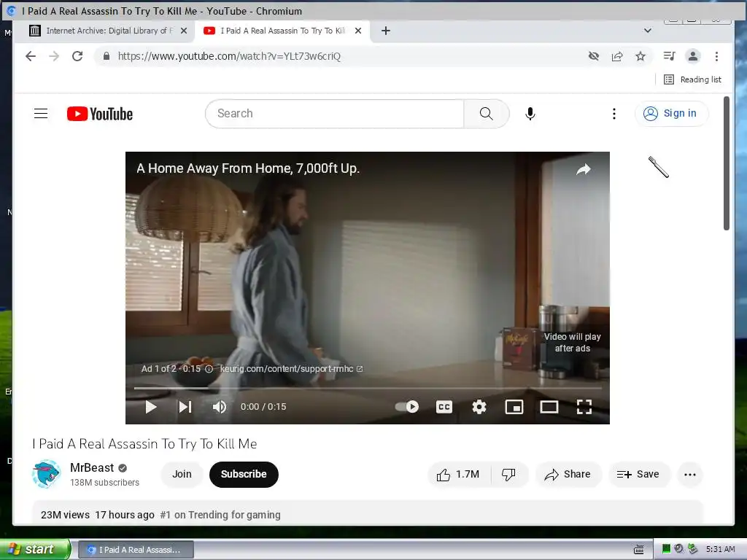Open the MrBeast channel name link
The width and height of the screenshot is (747, 560).
[x=92, y=467]
